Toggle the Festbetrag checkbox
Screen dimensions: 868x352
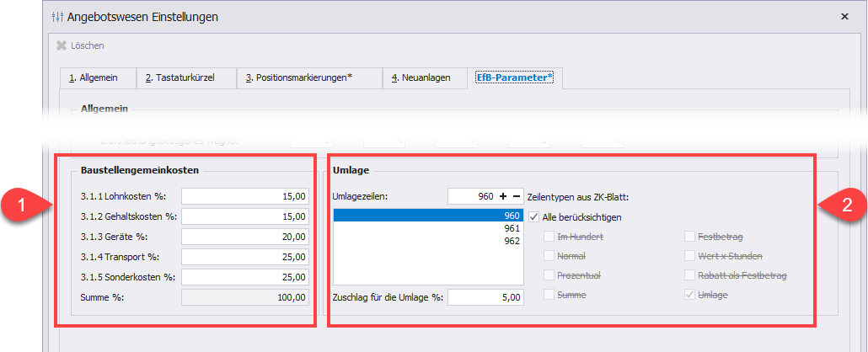point(690,237)
